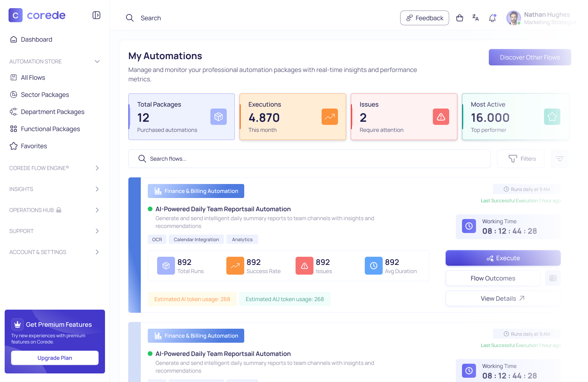Click the search magnifier icon in top bar
The height and width of the screenshot is (382, 588).
(x=130, y=18)
